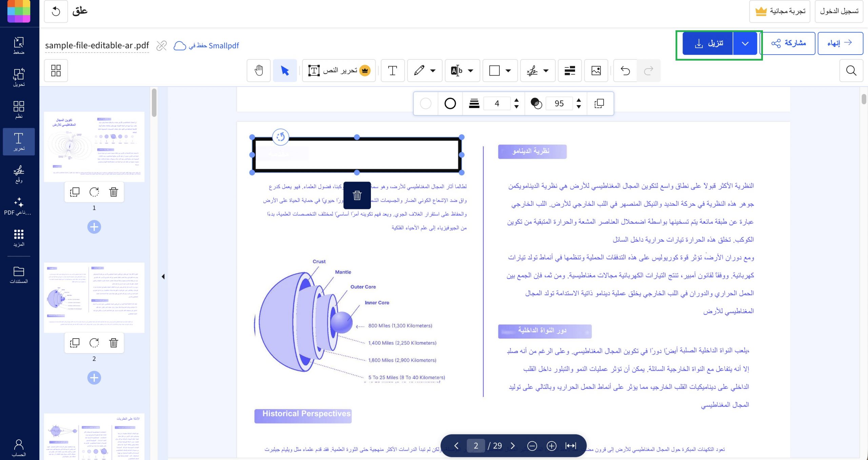868x460 pixels.
Task: Select the pencil draw tool
Action: tap(419, 71)
